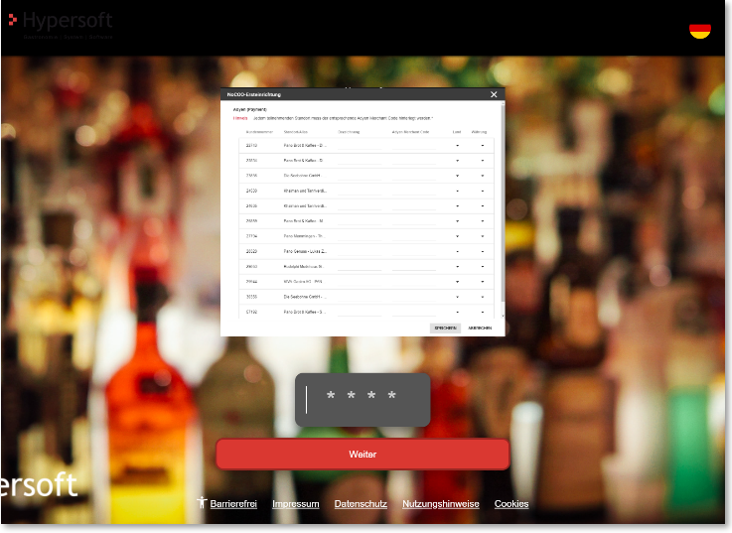Open the Impressum link
The width and height of the screenshot is (732, 533).
tap(295, 504)
